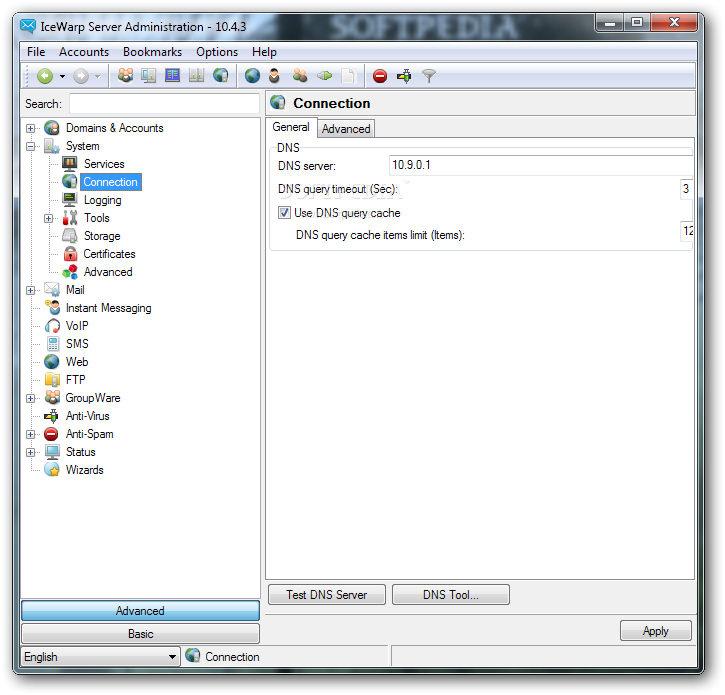Expand the Mail tree node

coord(31,290)
